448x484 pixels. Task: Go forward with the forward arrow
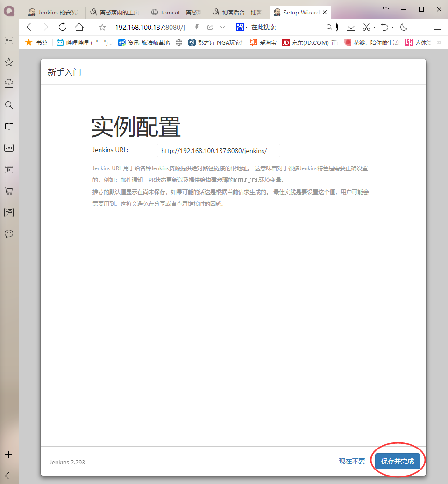(x=46, y=27)
